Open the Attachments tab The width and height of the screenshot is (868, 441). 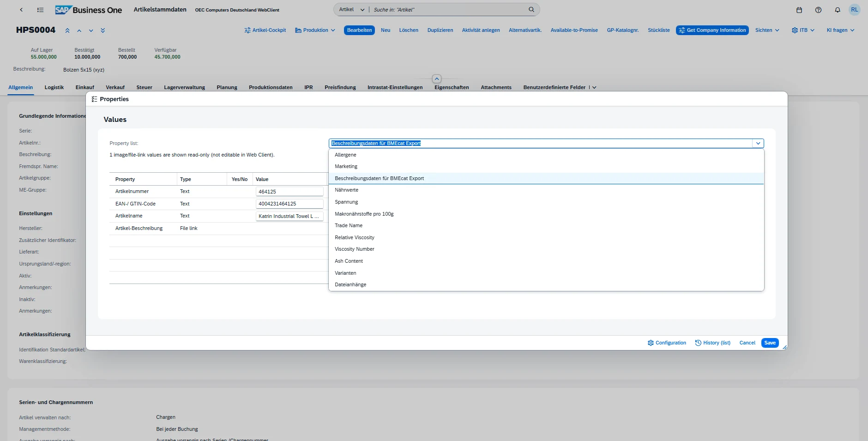(x=496, y=87)
